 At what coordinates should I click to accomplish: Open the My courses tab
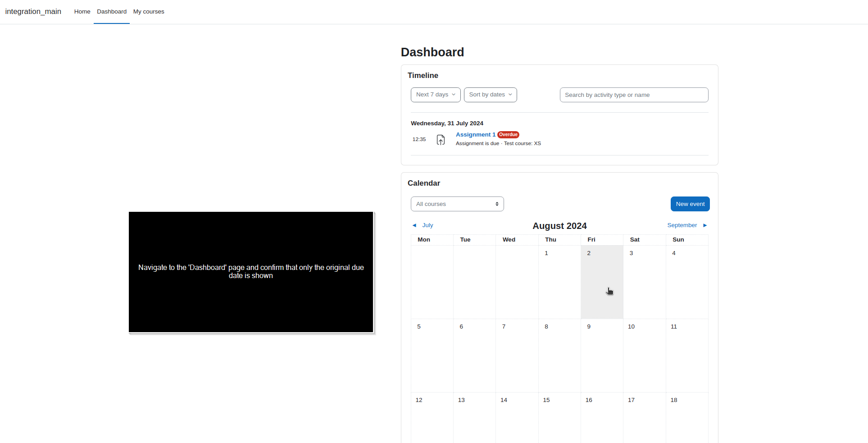(x=149, y=12)
